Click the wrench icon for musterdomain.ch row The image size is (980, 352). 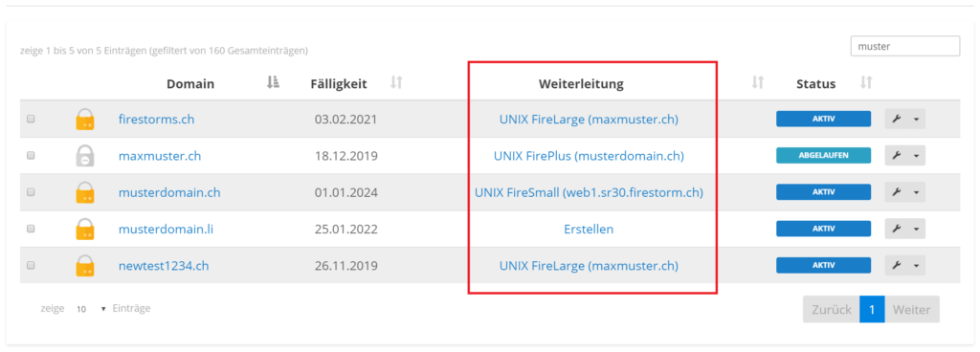point(896,192)
